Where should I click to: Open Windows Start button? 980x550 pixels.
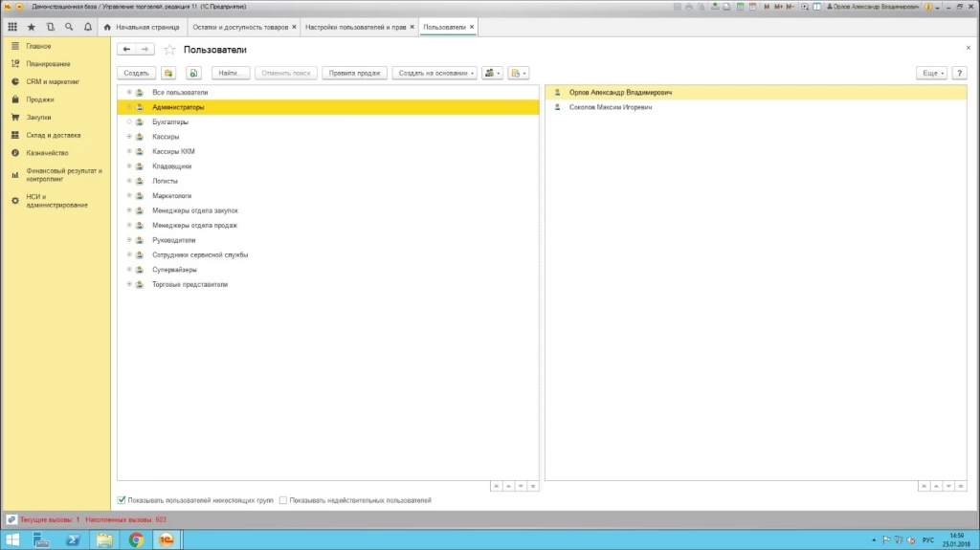point(12,539)
